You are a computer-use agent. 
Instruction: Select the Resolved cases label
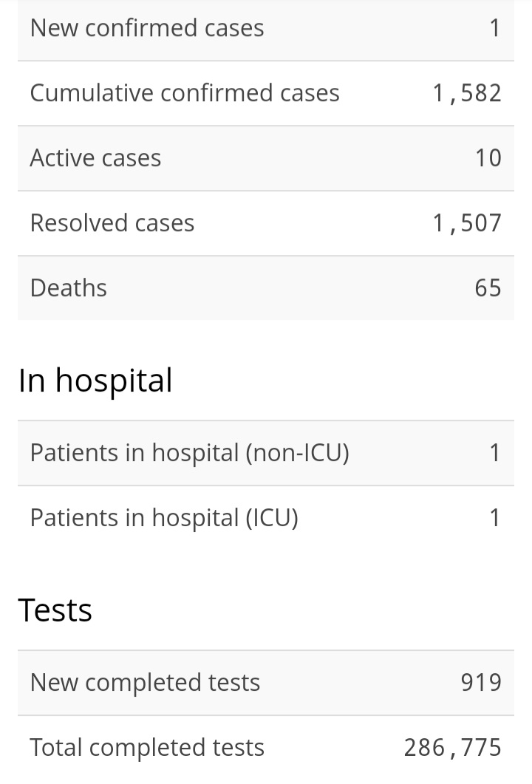[x=112, y=223]
